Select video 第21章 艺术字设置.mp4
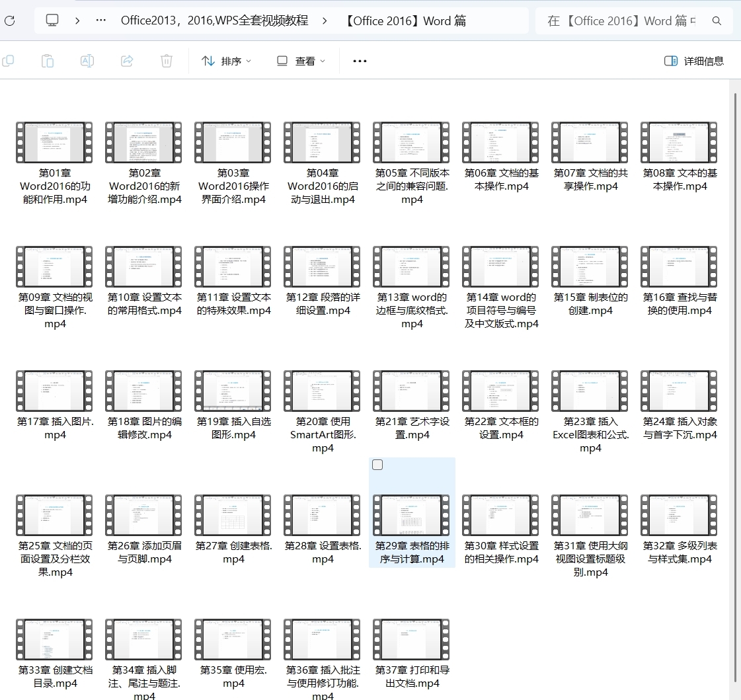 coord(412,405)
